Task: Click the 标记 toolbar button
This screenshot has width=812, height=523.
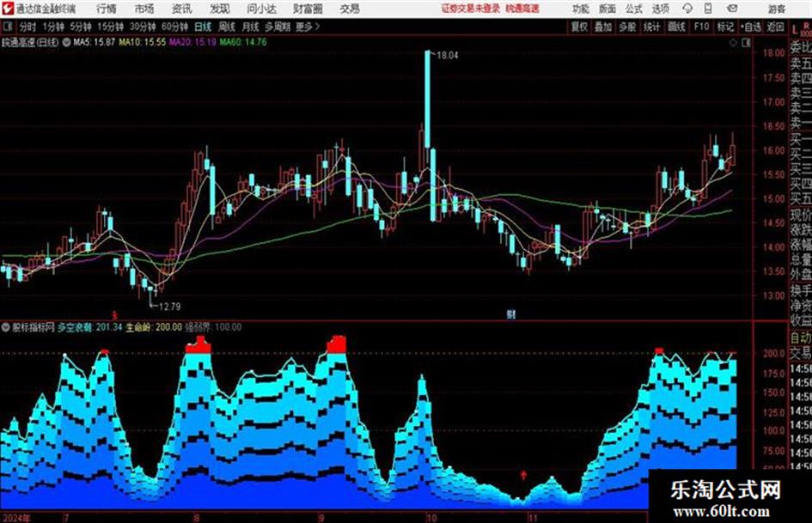Action: pyautogui.click(x=725, y=27)
